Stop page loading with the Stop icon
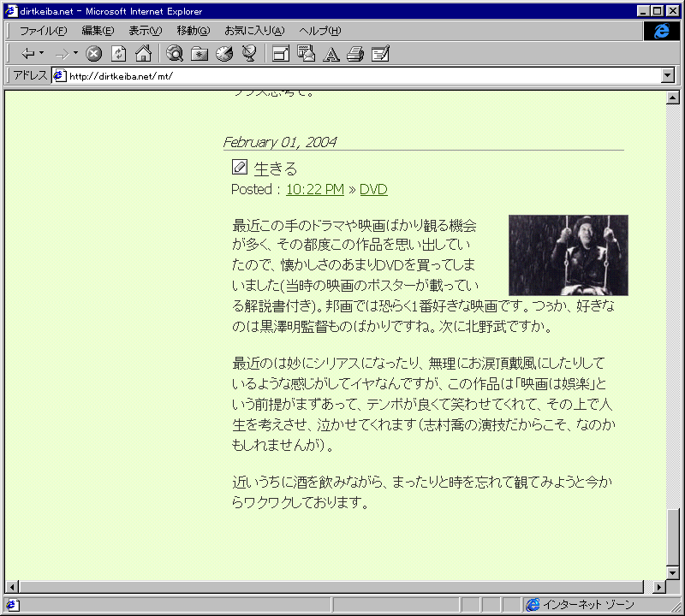The image size is (685, 616). tap(93, 54)
